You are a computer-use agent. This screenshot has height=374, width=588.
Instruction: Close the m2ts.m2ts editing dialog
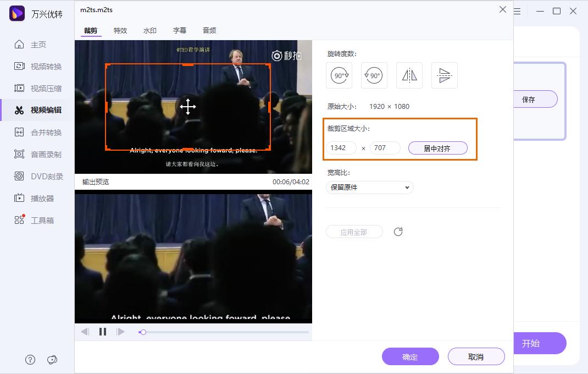click(503, 9)
